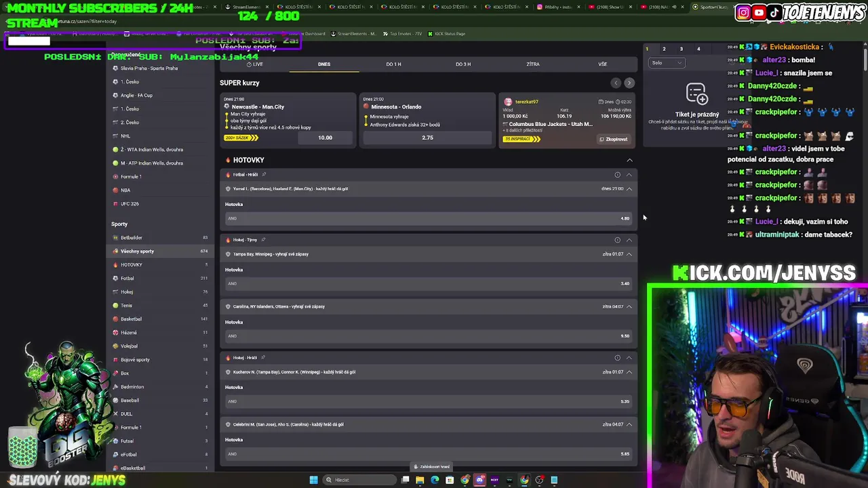The width and height of the screenshot is (868, 488).
Task: Show info for Hokej - Hráči section
Action: pos(617,357)
